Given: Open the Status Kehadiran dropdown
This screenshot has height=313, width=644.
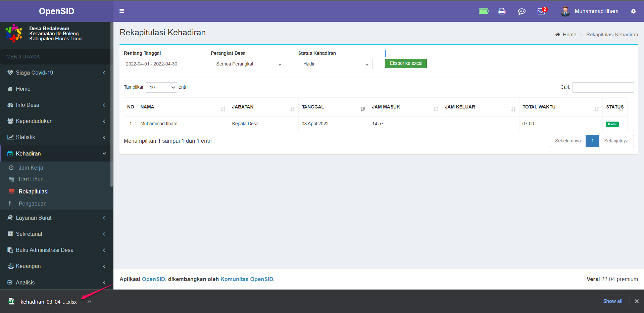Looking at the screenshot, I should coord(335,64).
